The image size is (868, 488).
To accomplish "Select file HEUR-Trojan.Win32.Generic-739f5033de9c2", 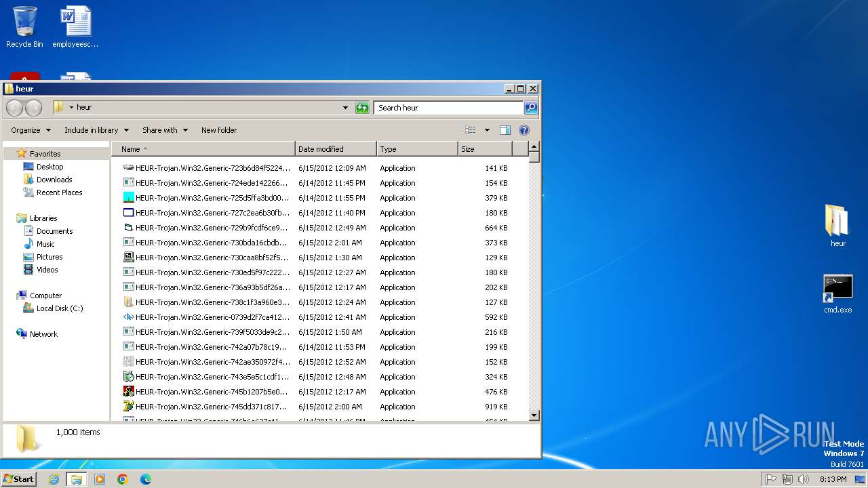I will click(x=212, y=332).
